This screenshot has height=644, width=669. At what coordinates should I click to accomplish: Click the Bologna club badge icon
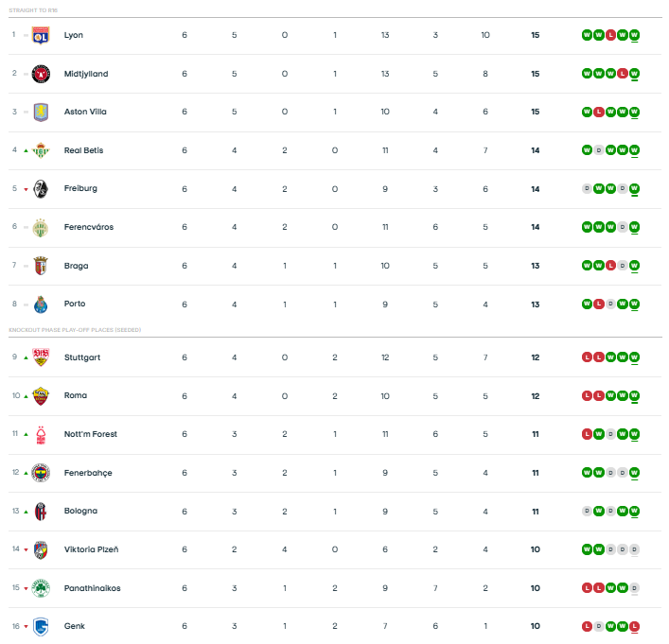click(40, 512)
